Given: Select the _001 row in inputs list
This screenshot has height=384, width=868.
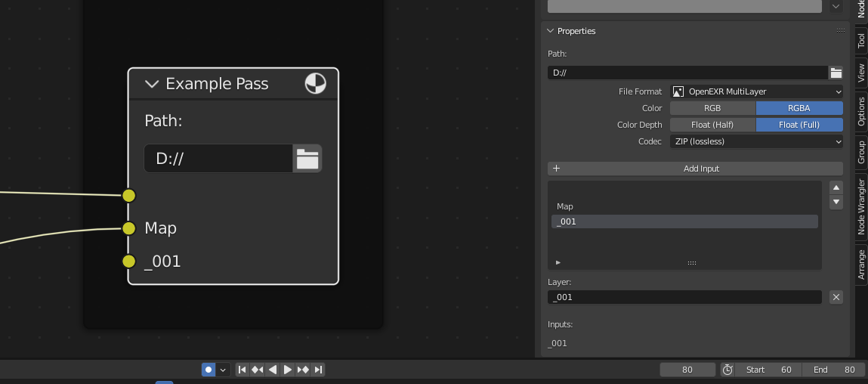Looking at the screenshot, I should 684,221.
